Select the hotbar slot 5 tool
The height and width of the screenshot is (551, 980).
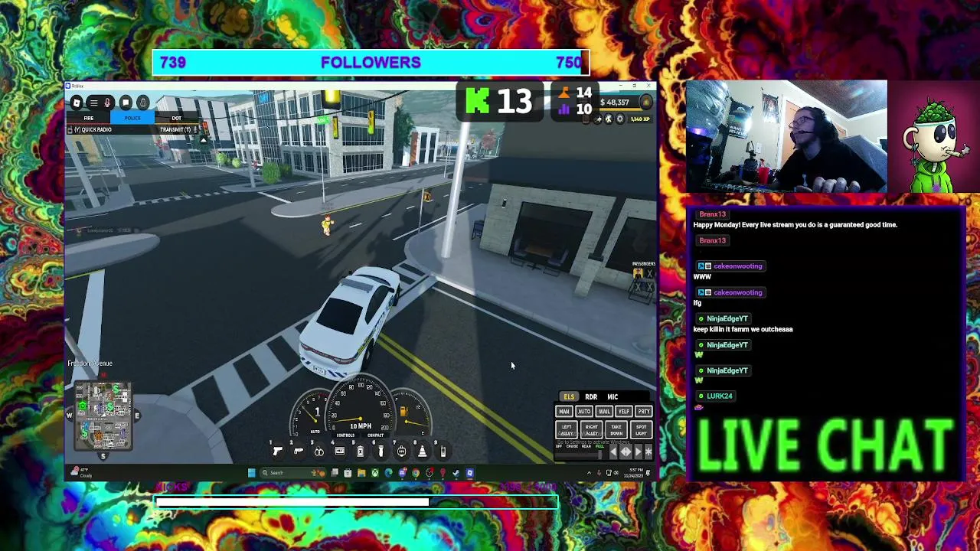(x=361, y=452)
